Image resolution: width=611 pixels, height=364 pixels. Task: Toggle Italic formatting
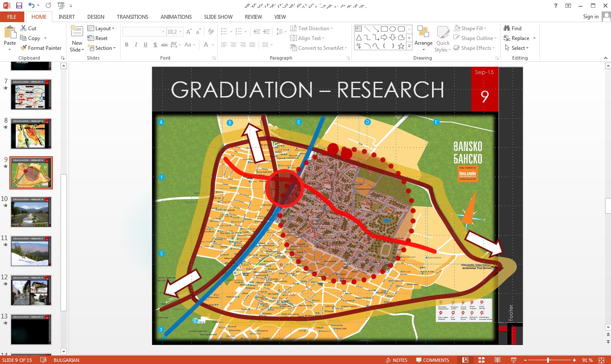(x=136, y=45)
